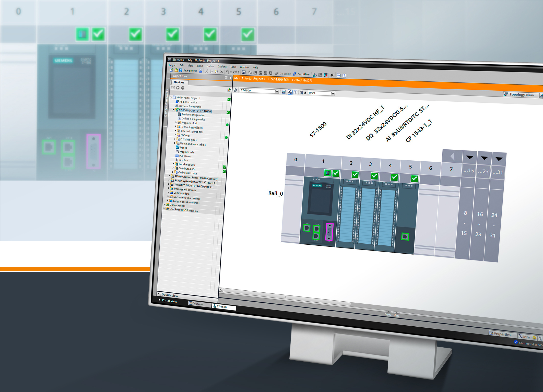Click the slot 5 green checkmark status
This screenshot has width=543, height=392.
[x=414, y=179]
